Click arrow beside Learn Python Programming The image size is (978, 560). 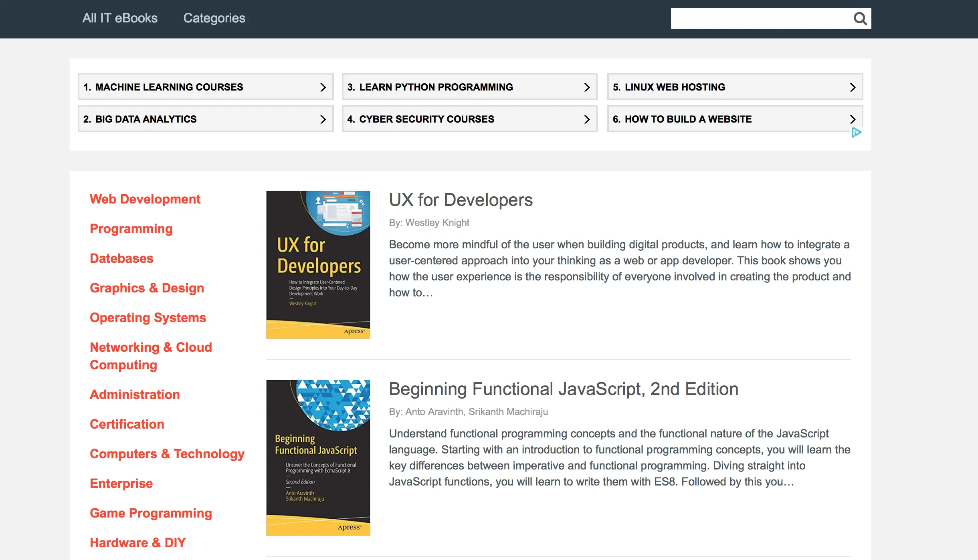(587, 87)
